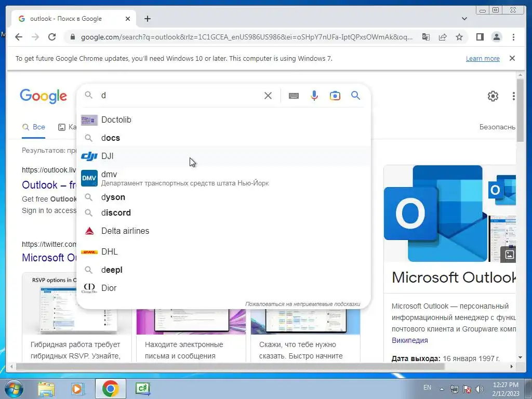This screenshot has height=399, width=532.
Task: Choose the DHL suggestion
Action: (223, 252)
